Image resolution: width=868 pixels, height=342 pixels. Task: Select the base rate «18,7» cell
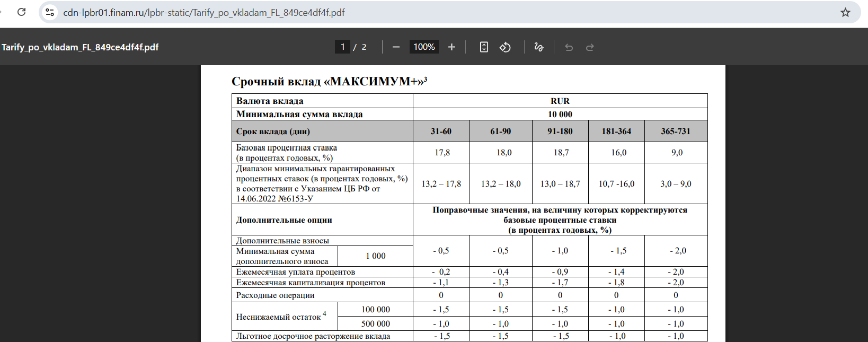click(561, 153)
